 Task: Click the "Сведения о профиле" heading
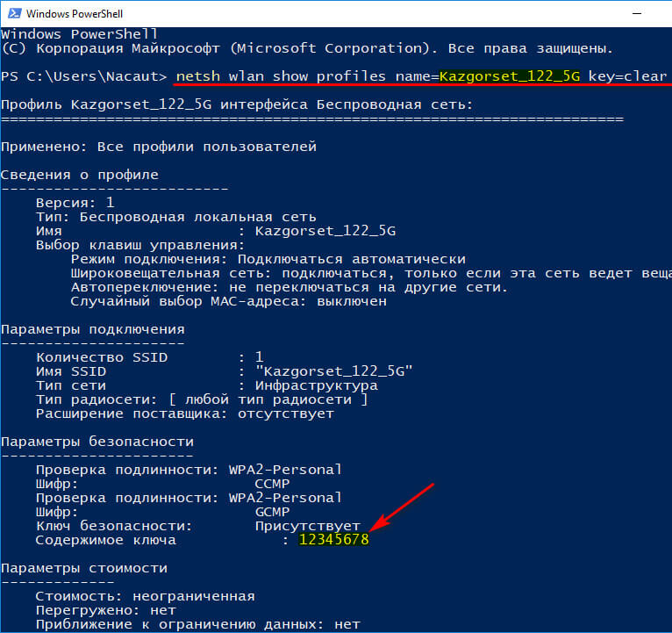tap(80, 175)
